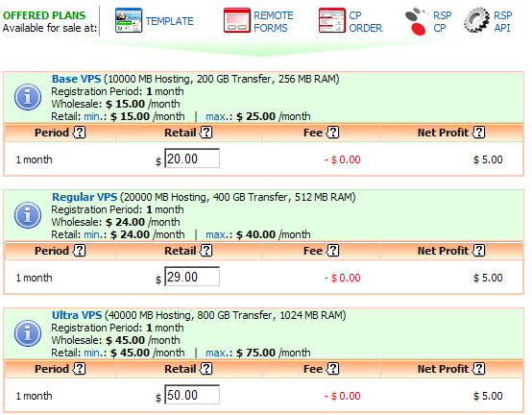Image resolution: width=532 pixels, height=415 pixels.
Task: Open the TEMPLATE link
Action: pos(169,21)
